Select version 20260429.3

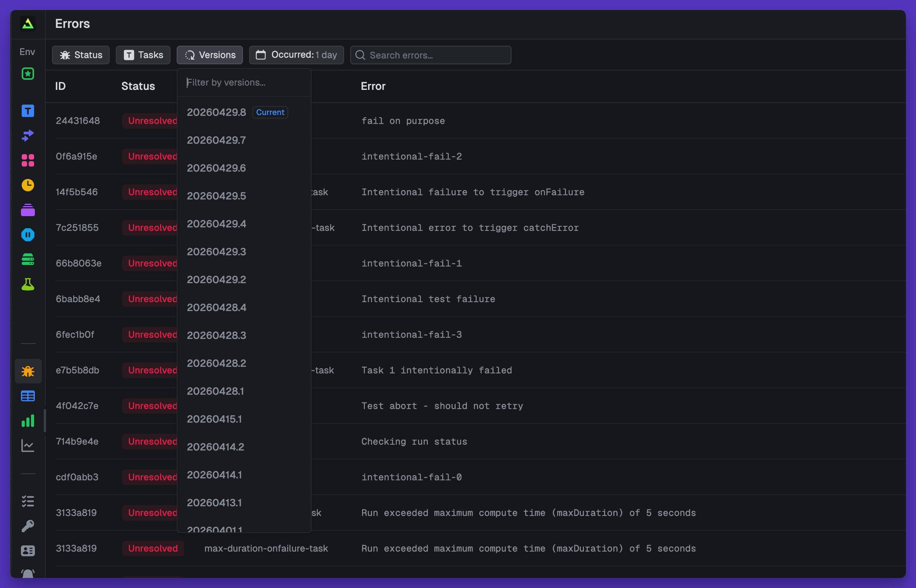tap(244, 252)
